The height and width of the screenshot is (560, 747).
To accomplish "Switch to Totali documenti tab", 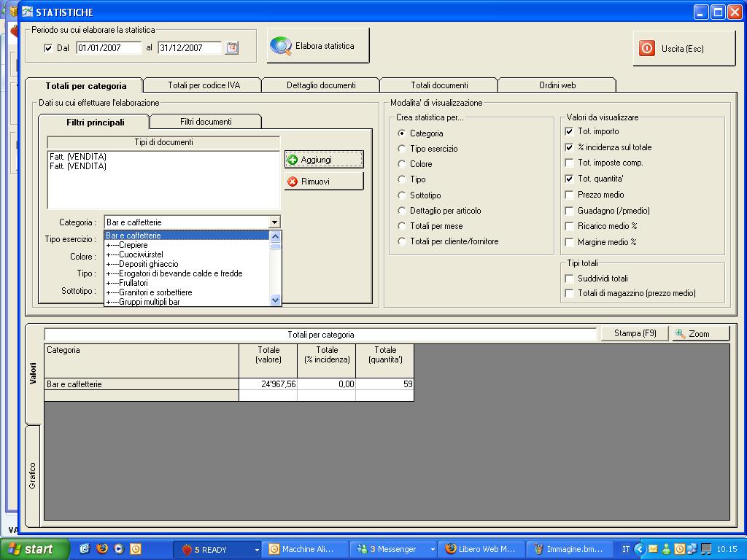I will coord(439,85).
